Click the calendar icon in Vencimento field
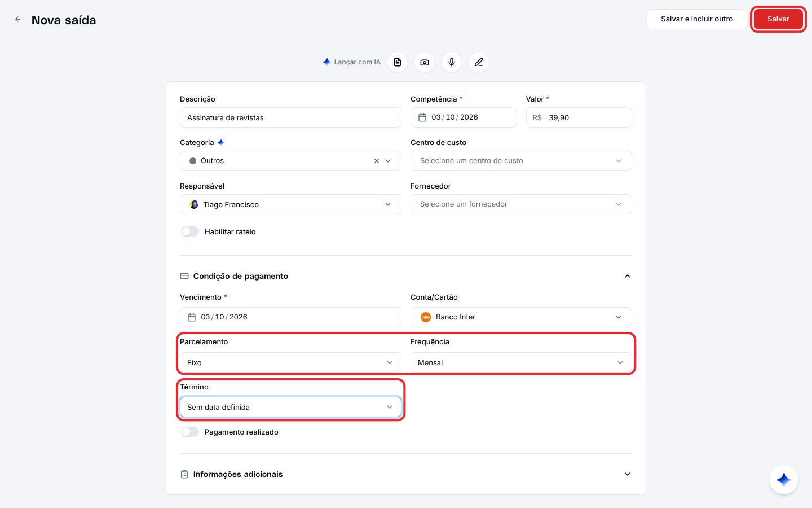The image size is (812, 508). (x=192, y=317)
